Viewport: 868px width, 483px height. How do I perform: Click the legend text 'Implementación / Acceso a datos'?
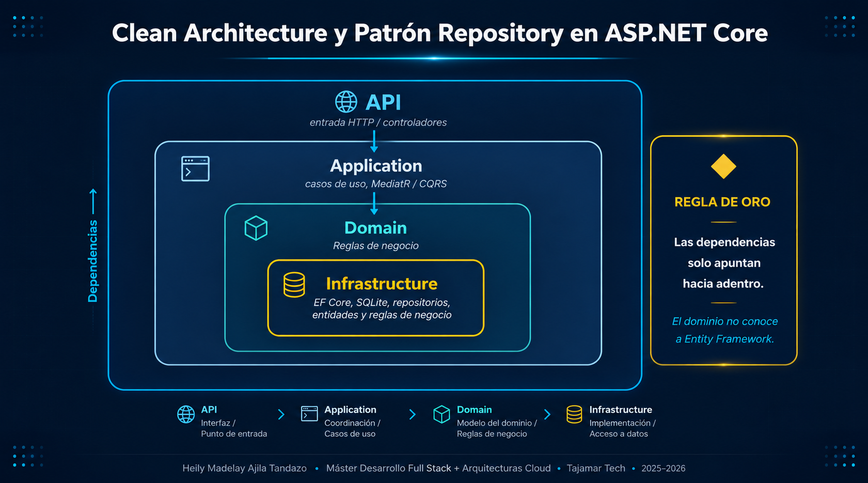[622, 428]
